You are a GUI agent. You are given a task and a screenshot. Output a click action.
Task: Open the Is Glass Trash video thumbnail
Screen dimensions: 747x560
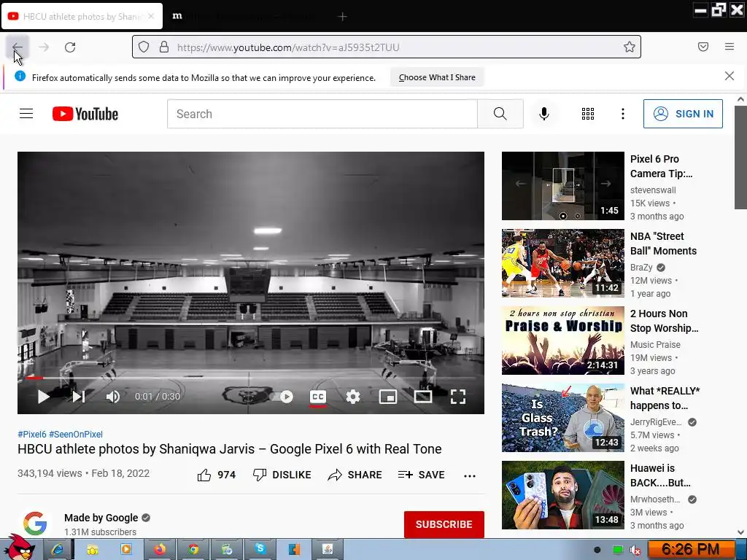tap(562, 418)
